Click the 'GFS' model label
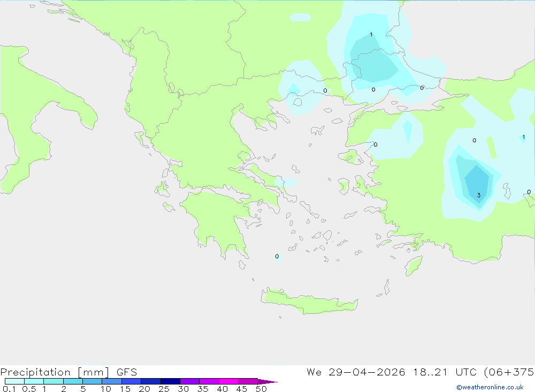The image size is (535, 392). point(127,372)
